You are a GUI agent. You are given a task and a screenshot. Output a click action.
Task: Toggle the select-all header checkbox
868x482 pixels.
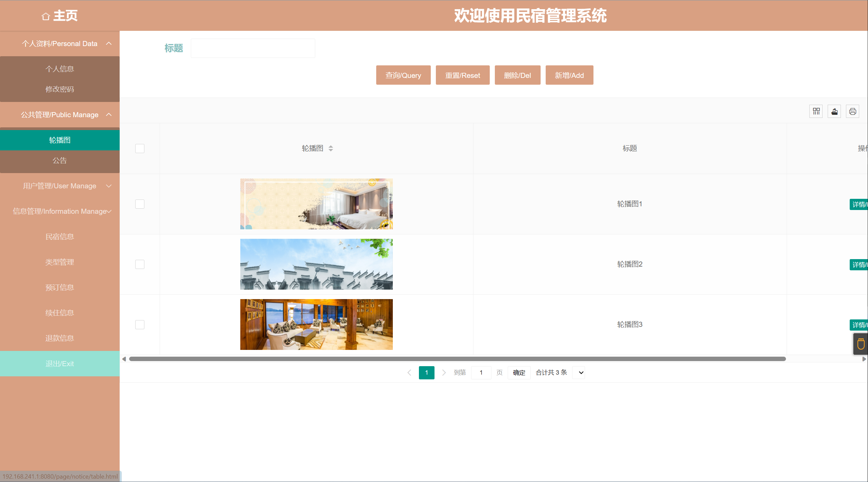tap(140, 148)
